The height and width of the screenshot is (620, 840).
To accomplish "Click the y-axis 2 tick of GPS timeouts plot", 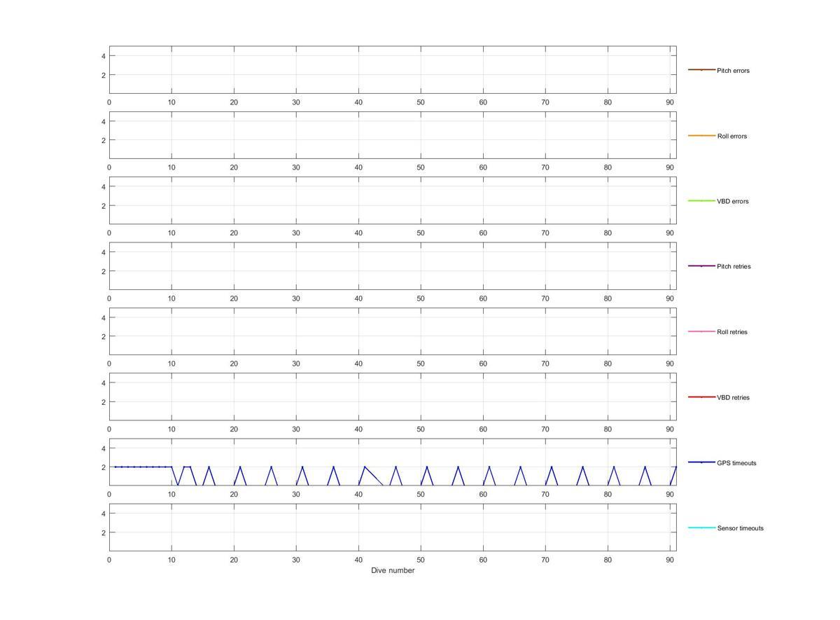I will click(x=103, y=467).
